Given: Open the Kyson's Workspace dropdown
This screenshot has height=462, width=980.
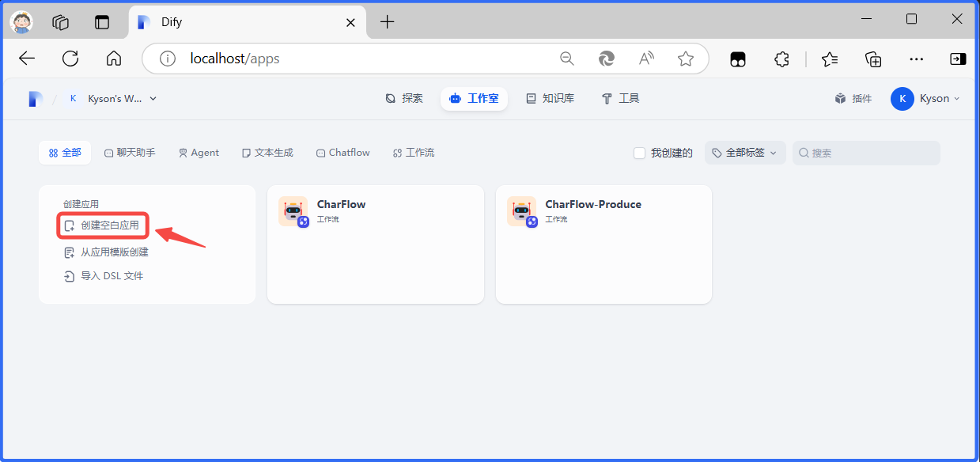Looking at the screenshot, I should [x=113, y=99].
